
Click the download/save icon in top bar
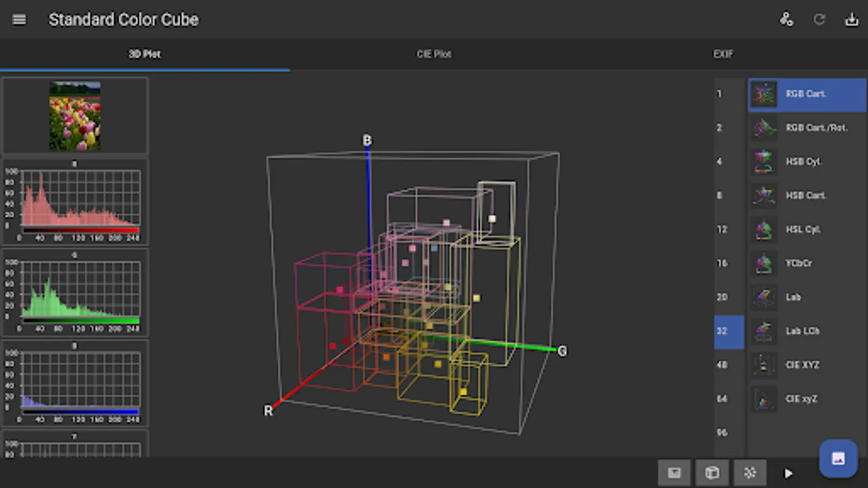[852, 20]
